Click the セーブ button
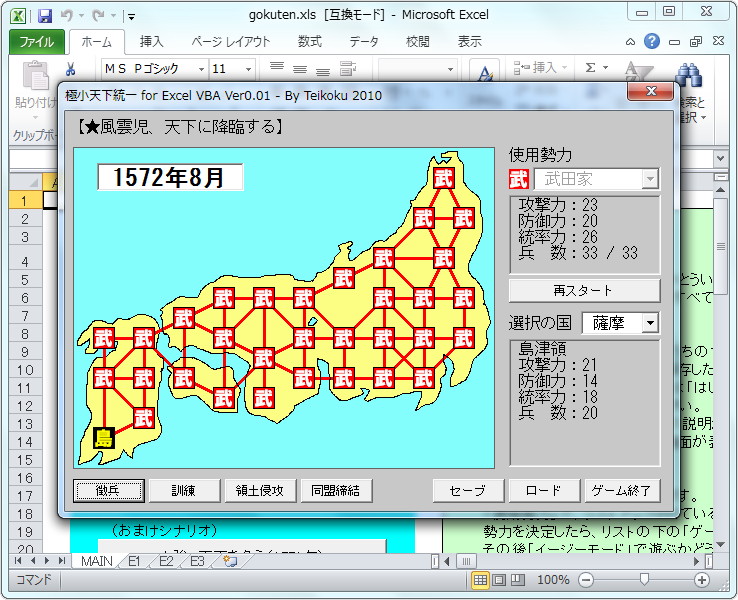The image size is (738, 600). tap(468, 491)
